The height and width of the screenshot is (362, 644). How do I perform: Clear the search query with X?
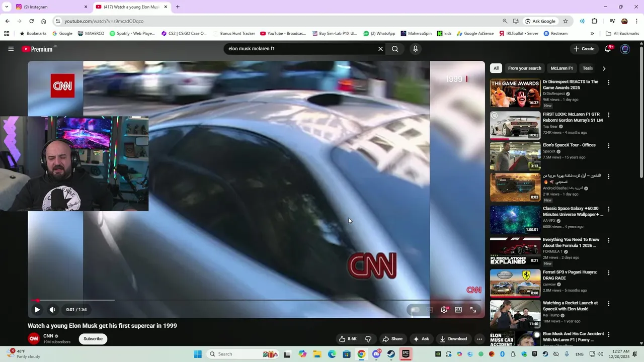click(x=380, y=49)
